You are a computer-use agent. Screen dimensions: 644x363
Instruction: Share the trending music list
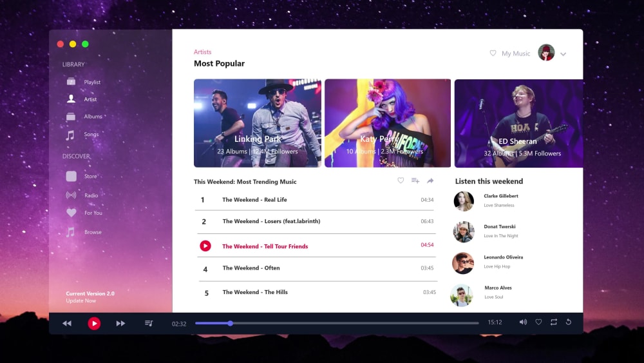[430, 181]
